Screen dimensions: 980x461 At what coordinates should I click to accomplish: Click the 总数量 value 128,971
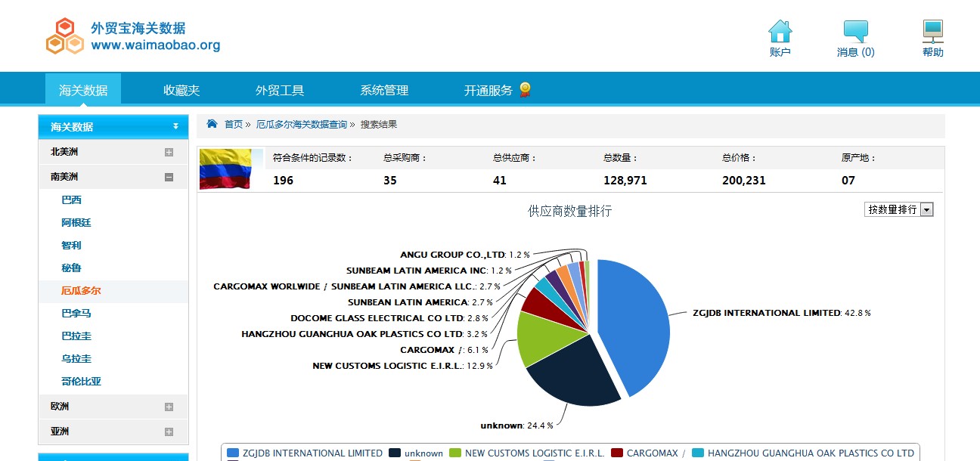click(x=625, y=181)
